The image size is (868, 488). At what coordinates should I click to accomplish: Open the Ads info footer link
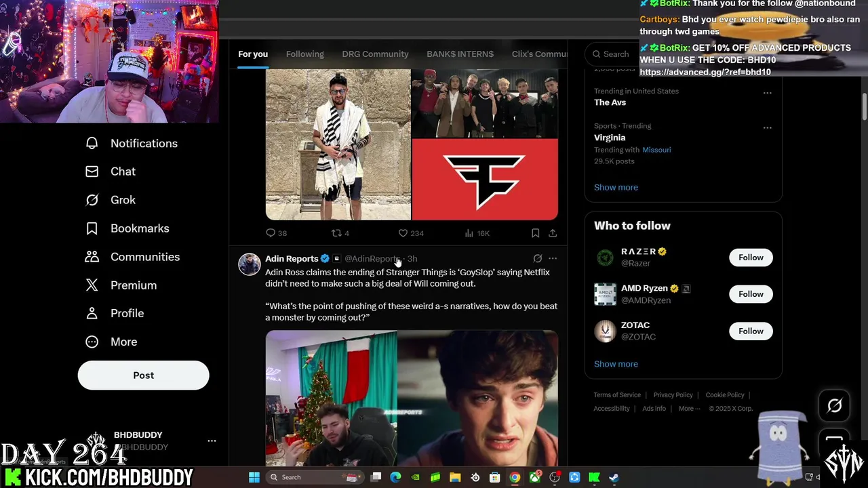(x=654, y=409)
